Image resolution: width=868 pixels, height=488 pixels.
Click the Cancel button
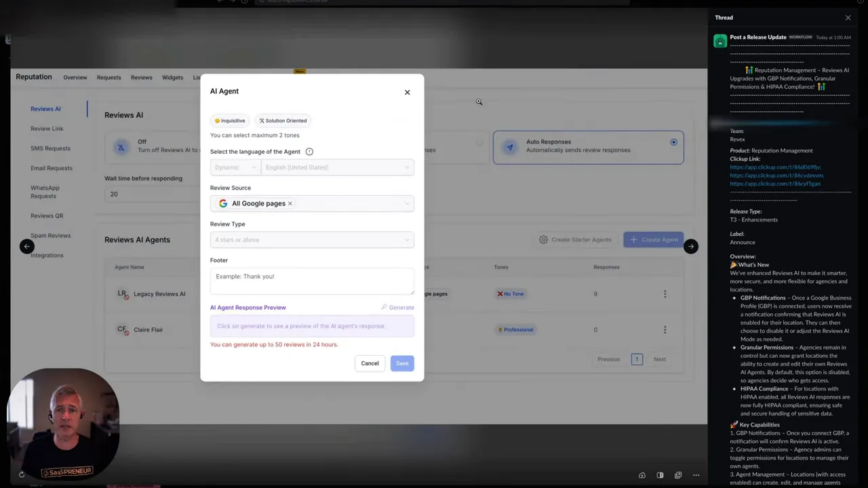click(370, 363)
